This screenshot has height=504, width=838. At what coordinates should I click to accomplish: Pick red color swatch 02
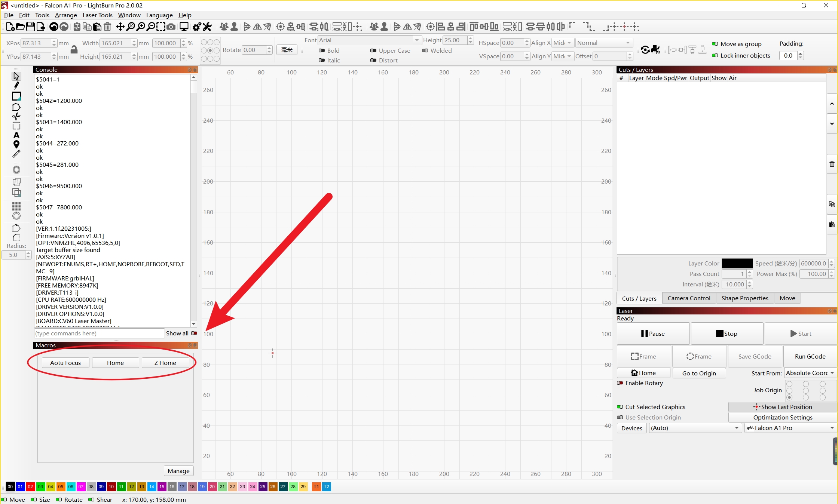pos(30,486)
